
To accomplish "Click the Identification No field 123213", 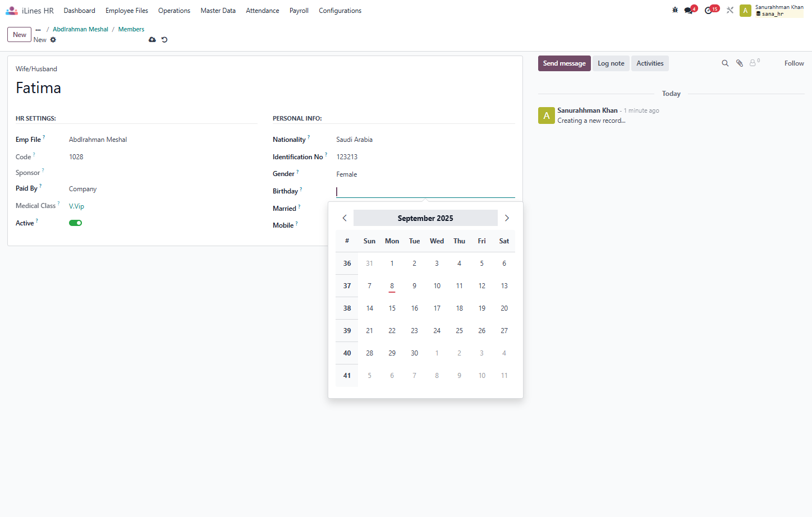I will click(425, 157).
